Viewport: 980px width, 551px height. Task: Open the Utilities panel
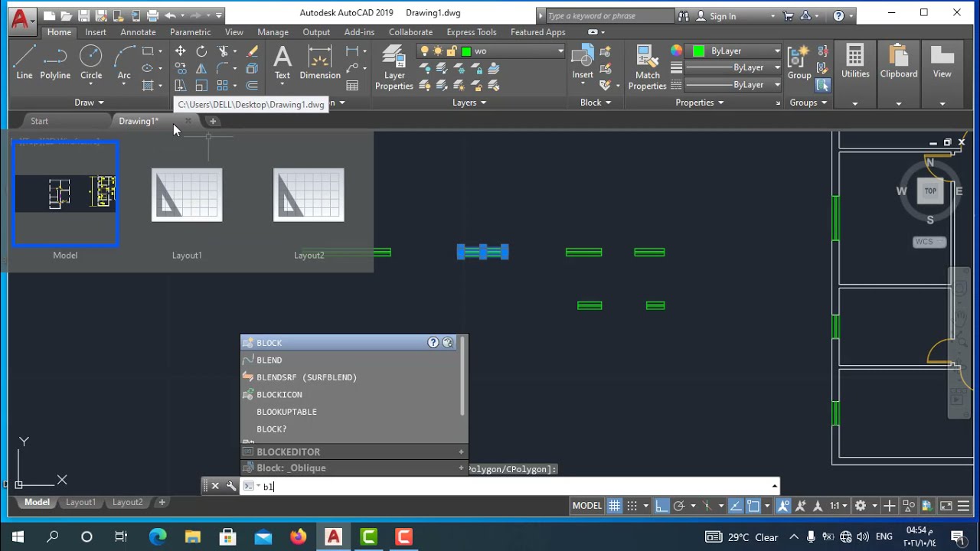point(855,62)
